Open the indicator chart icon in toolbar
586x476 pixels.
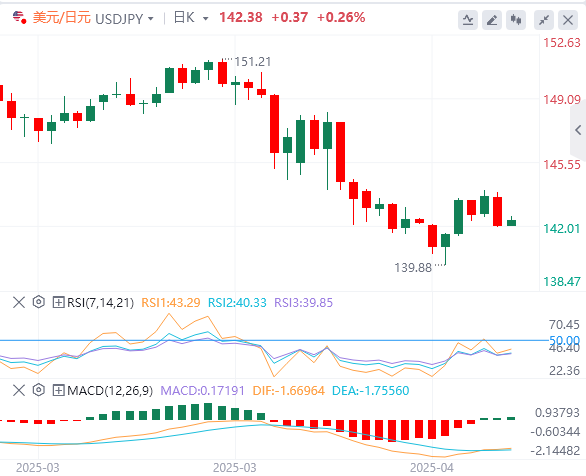(468, 20)
